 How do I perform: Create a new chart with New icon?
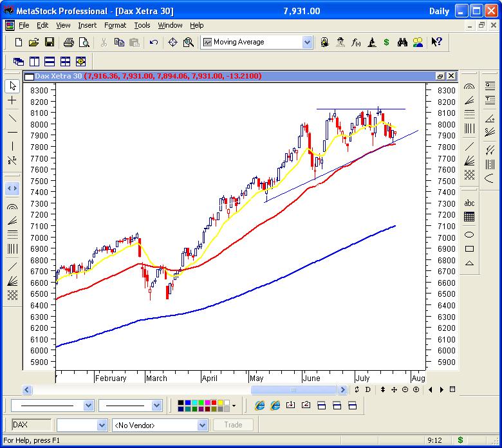point(19,42)
